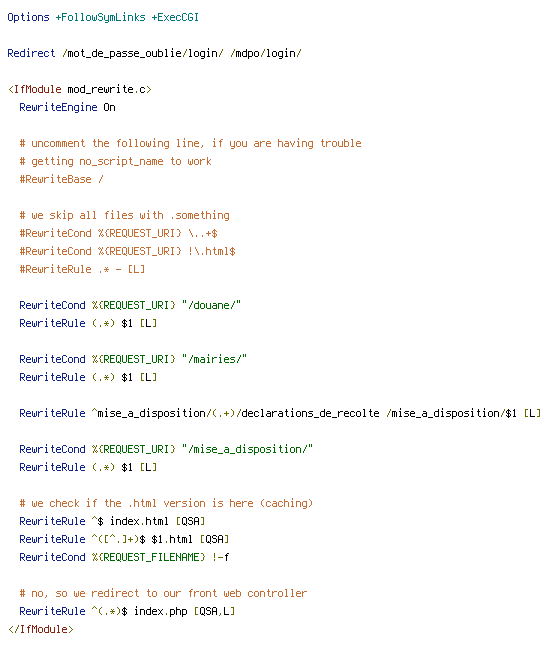Click the +FollowSymLinks option text
The height and width of the screenshot is (646, 550).
(101, 17)
